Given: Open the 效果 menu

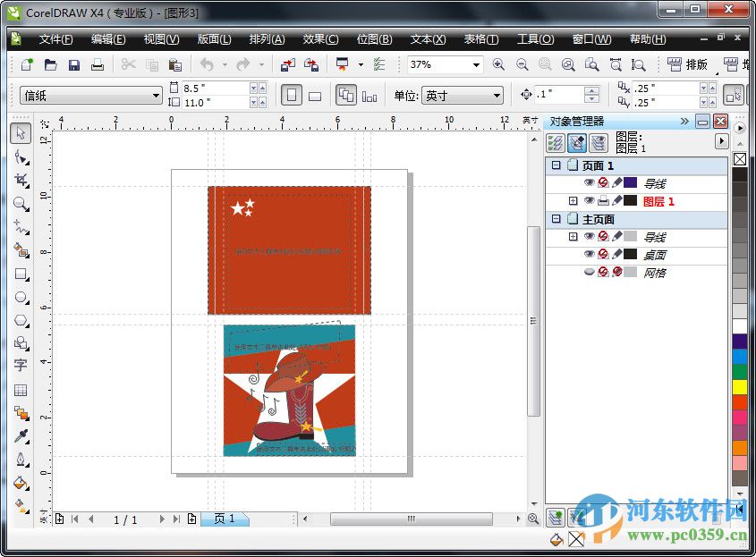Looking at the screenshot, I should [x=319, y=39].
